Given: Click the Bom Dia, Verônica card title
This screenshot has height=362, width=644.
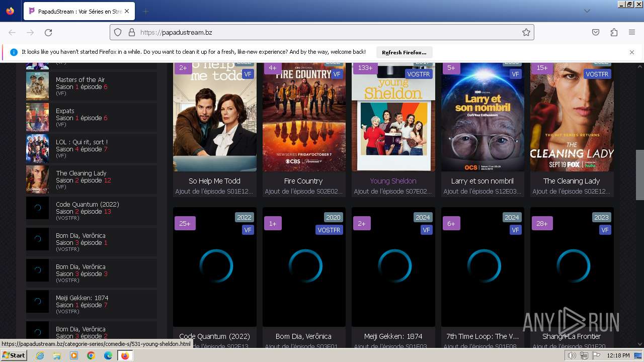Looking at the screenshot, I should click(303, 336).
